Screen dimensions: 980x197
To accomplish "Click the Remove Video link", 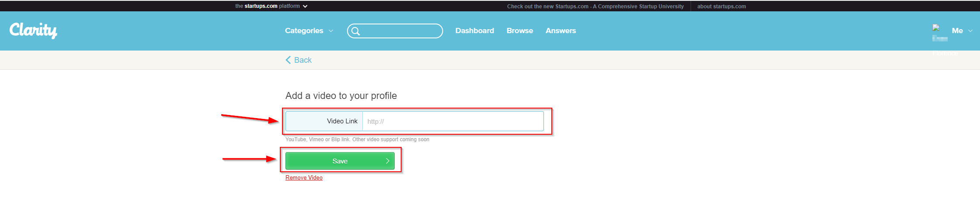I will 304,178.
